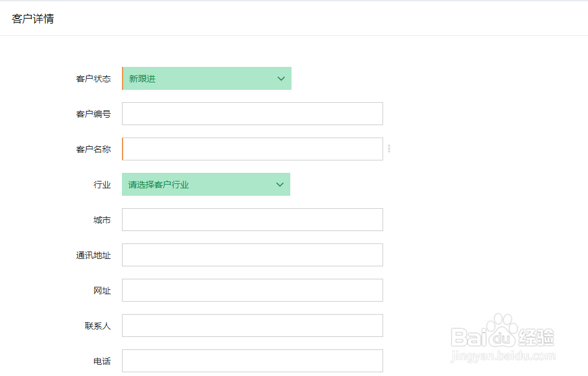Click the 通讯地址 field label
The image size is (588, 376).
click(x=93, y=255)
